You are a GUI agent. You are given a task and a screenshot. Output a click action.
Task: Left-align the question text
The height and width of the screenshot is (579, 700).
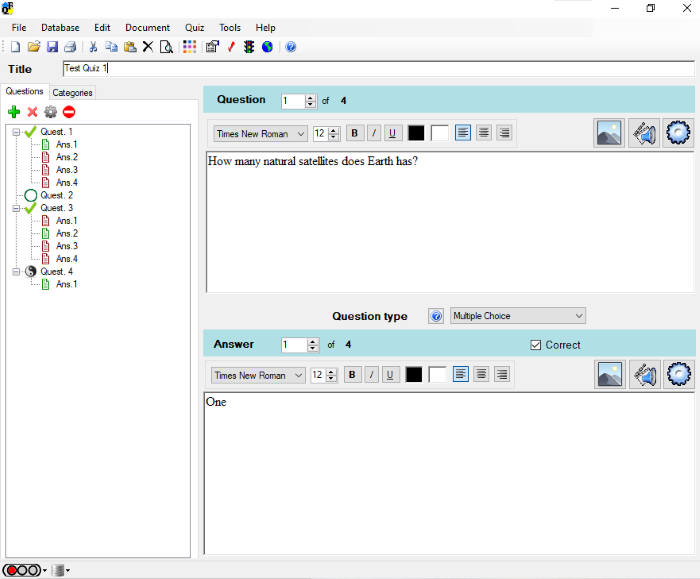click(x=463, y=133)
